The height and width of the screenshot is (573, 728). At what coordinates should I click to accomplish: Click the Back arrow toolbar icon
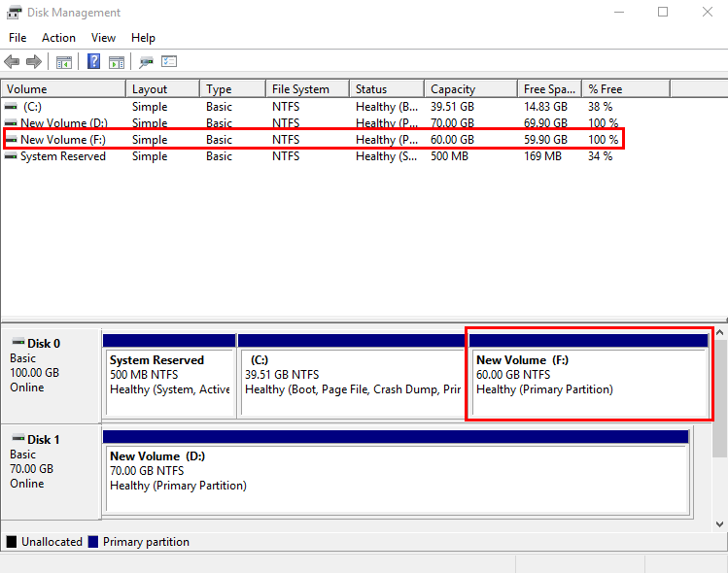click(12, 62)
